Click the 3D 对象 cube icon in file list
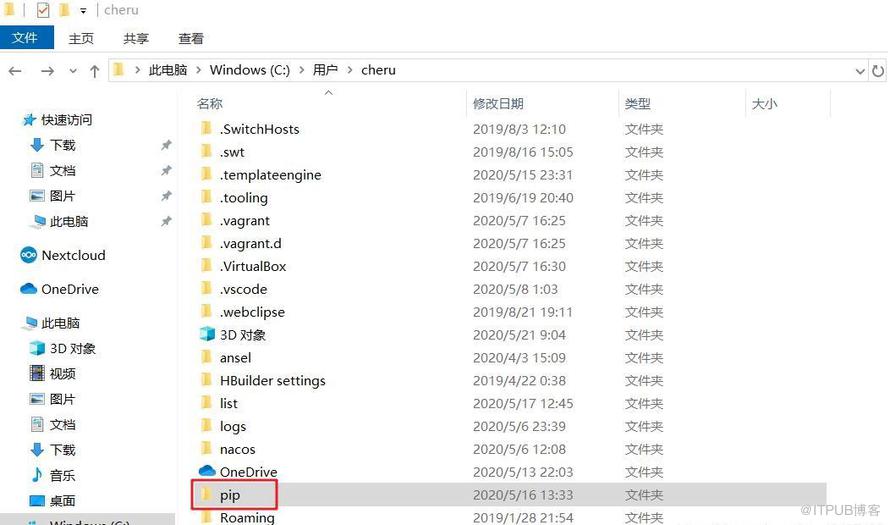Image resolution: width=890 pixels, height=525 pixels. click(x=207, y=334)
